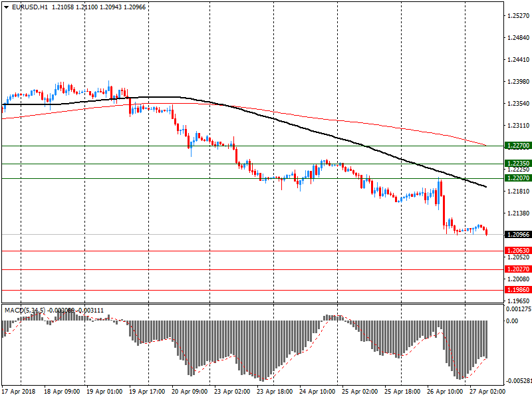Click the 26 Apr 10:00 time label
This screenshot has width=532, height=399.
pos(445,392)
